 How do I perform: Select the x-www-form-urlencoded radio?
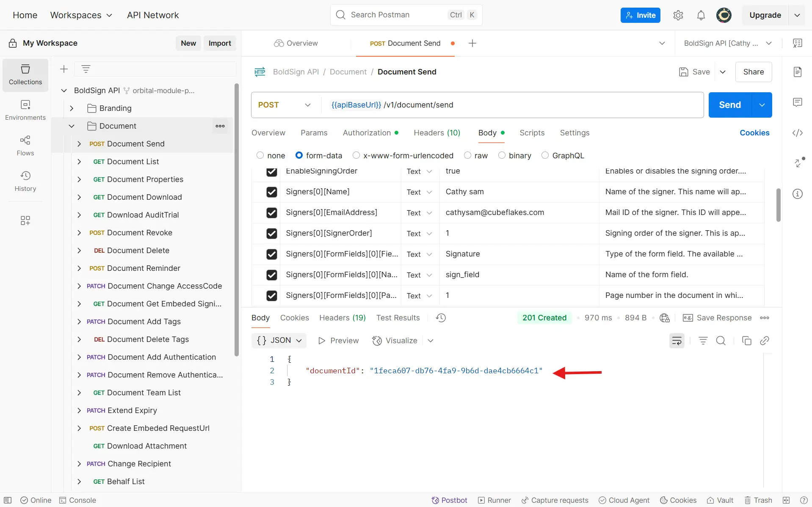(356, 155)
